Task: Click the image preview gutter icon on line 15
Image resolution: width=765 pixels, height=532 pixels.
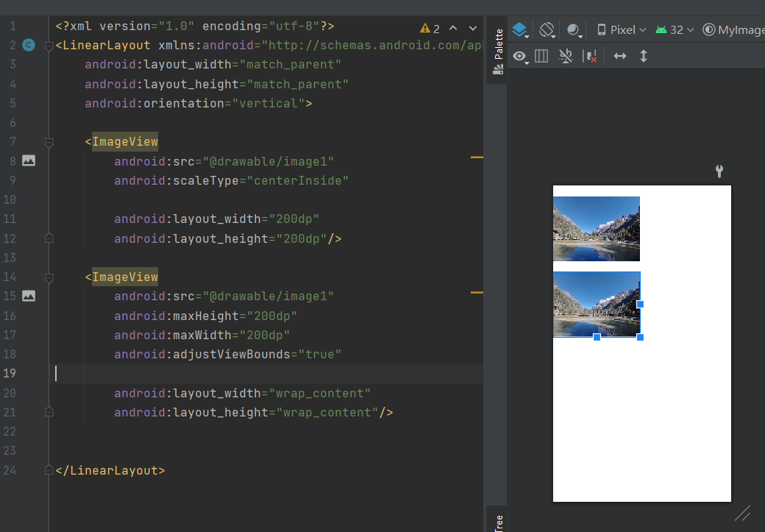Action: (x=28, y=296)
